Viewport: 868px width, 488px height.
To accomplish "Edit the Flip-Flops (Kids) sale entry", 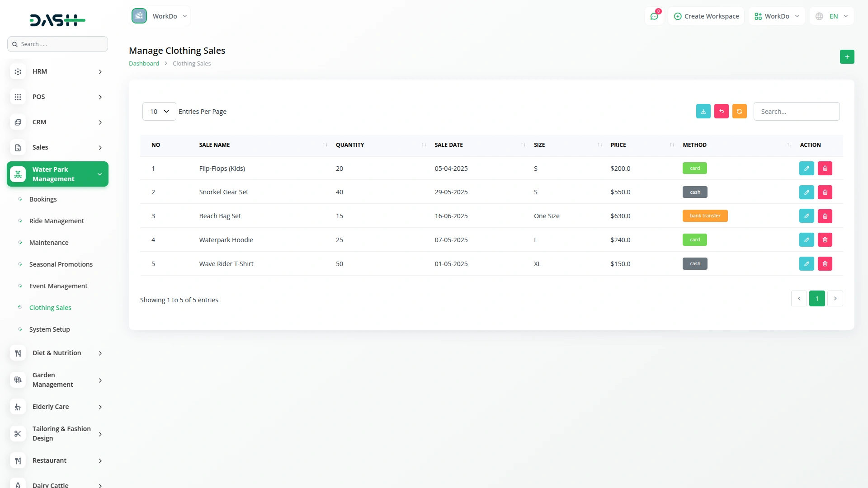I will [806, 169].
